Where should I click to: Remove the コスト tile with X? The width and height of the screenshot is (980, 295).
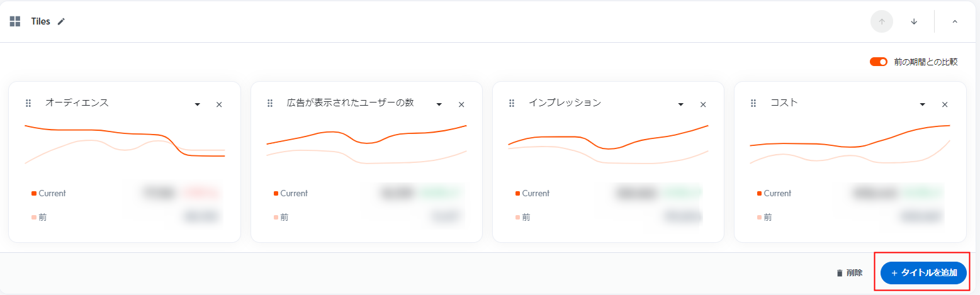(945, 104)
